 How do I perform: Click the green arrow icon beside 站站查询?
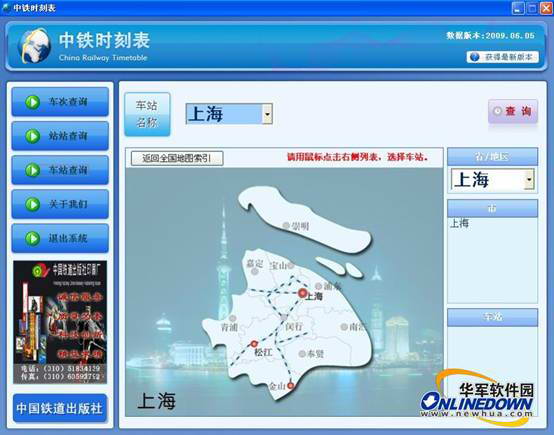click(x=33, y=136)
